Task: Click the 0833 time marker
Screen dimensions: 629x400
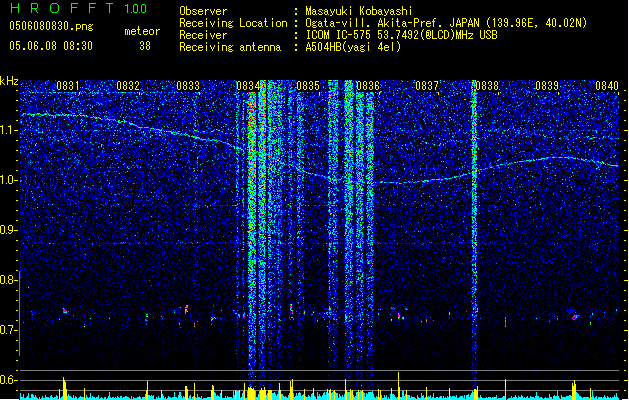Action: tap(188, 86)
